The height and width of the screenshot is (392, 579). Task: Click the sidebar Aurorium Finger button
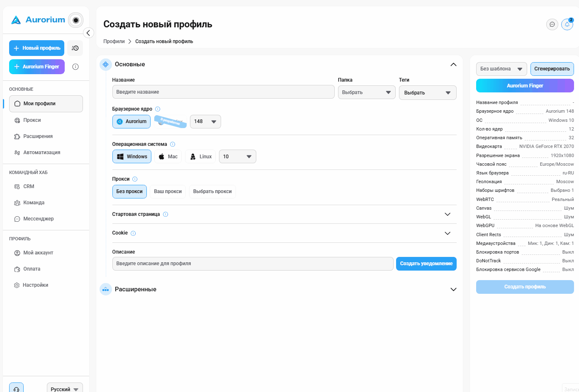click(x=37, y=67)
